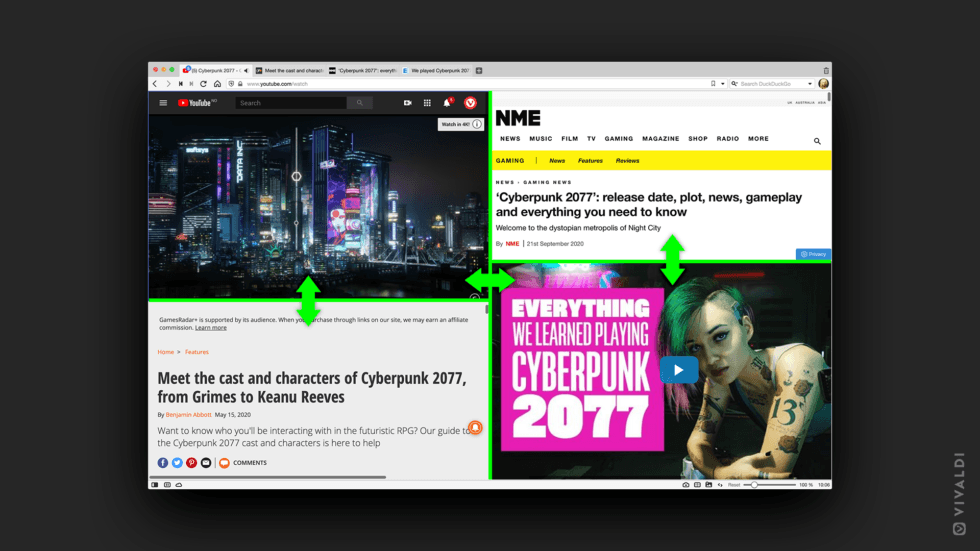Play the Cyberpunk 2077 video
Viewport: 980px width, 551px height.
(679, 370)
